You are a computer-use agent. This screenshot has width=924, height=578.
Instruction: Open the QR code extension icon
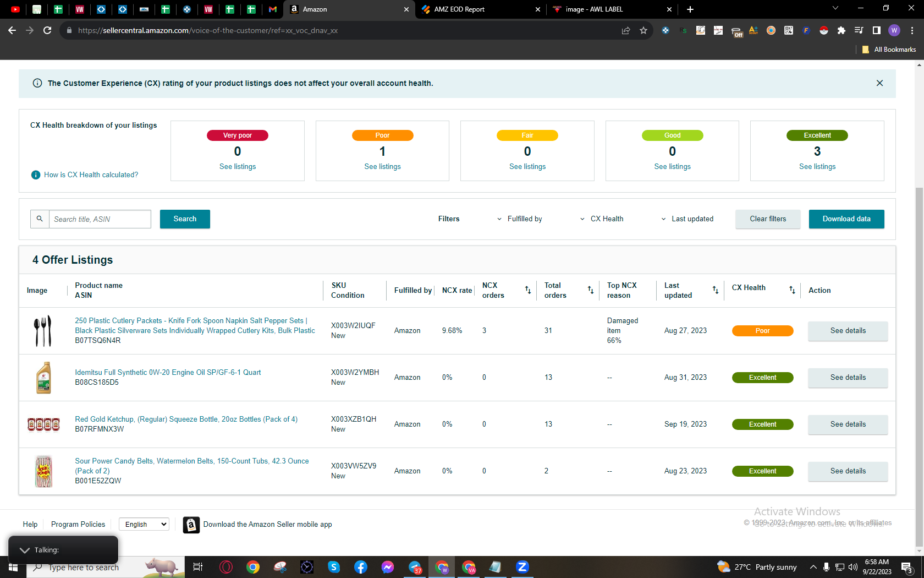789,30
